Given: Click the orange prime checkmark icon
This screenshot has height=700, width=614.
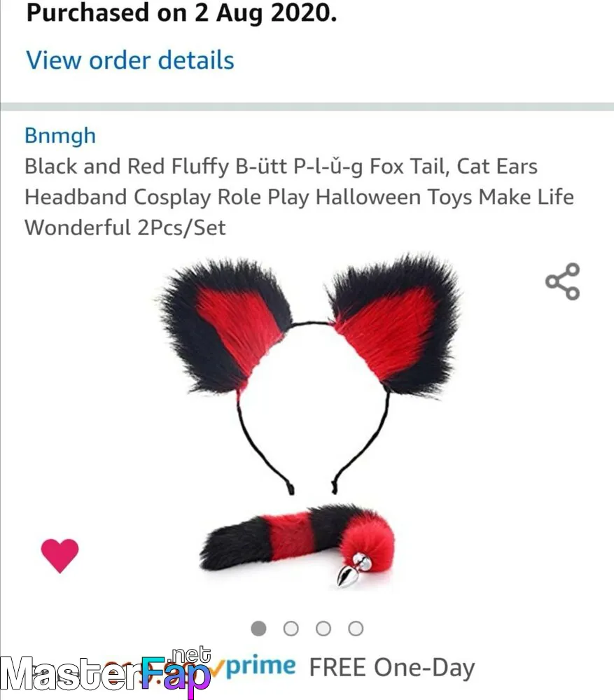Looking at the screenshot, I should 217,667.
